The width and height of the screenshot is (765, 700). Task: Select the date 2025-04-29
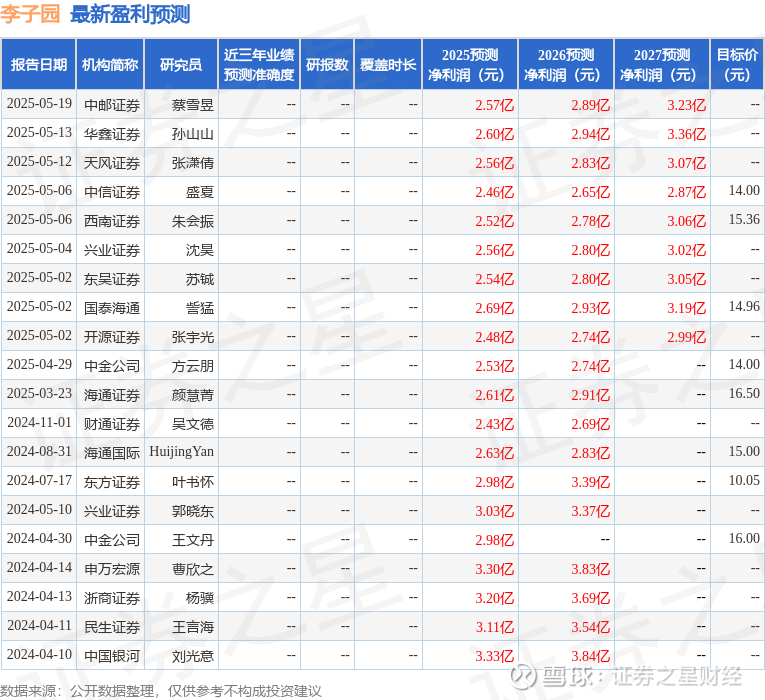[x=39, y=365]
